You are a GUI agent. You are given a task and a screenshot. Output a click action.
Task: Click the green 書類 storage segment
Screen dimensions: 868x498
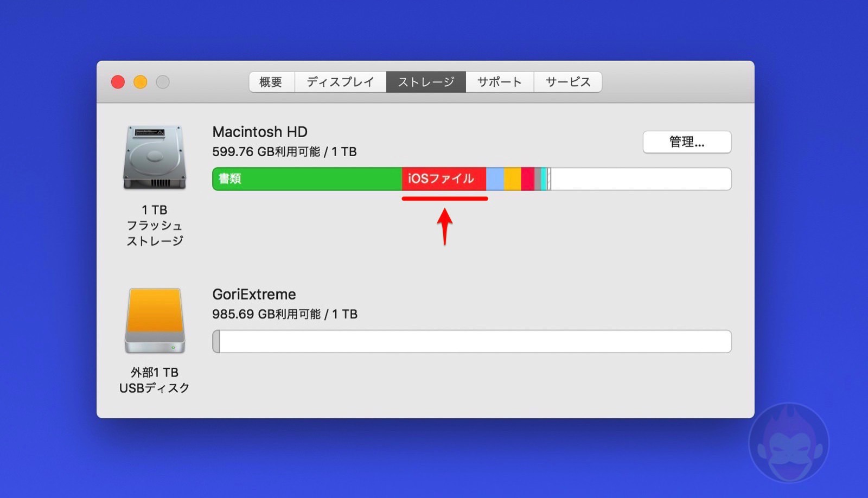coord(307,179)
